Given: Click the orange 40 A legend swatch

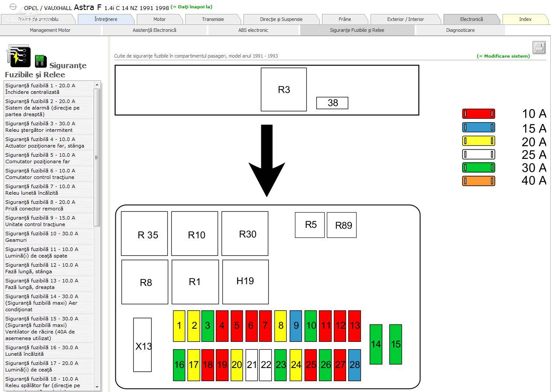Looking at the screenshot, I should click(478, 181).
